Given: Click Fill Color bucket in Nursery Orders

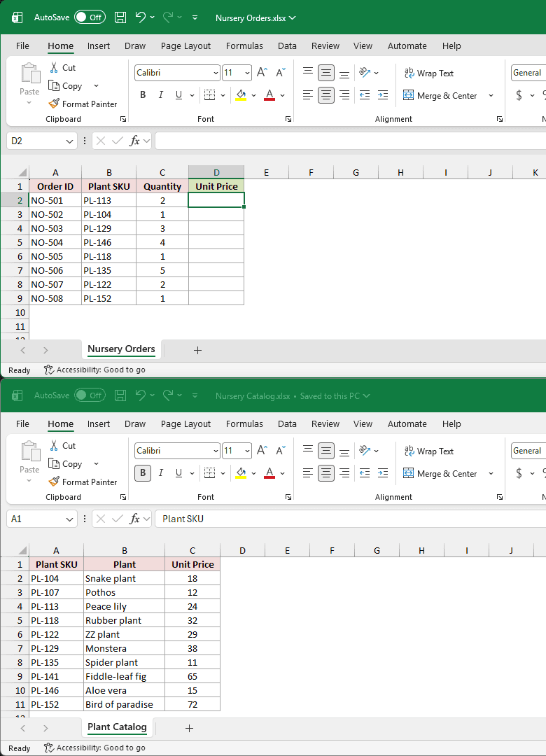Looking at the screenshot, I should click(x=241, y=95).
